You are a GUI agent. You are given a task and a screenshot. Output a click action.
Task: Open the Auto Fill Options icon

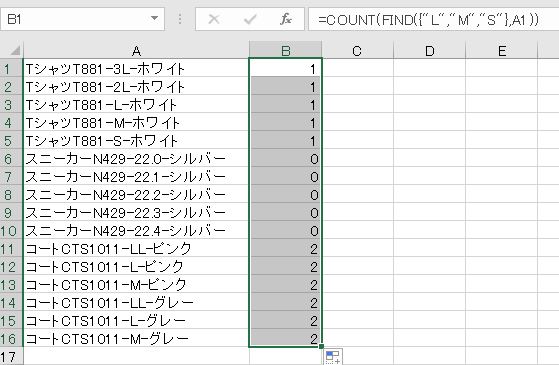[334, 357]
